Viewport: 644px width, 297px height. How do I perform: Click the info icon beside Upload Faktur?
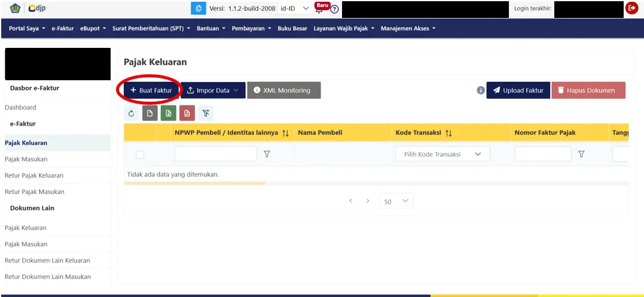coord(480,90)
